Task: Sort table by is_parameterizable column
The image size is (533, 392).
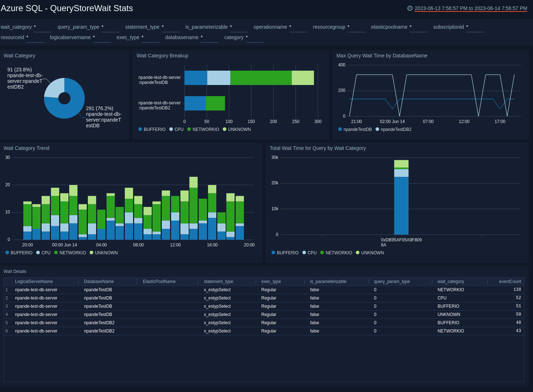Action: coord(328,282)
